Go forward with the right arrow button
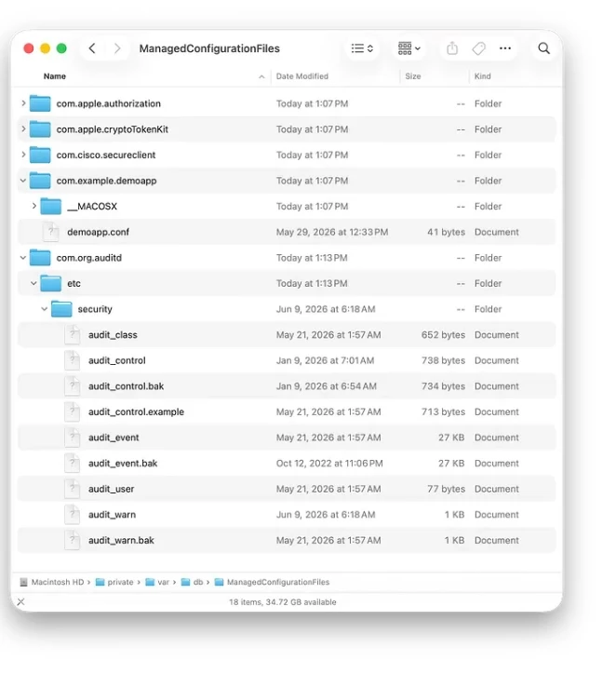616x674 pixels. click(117, 48)
